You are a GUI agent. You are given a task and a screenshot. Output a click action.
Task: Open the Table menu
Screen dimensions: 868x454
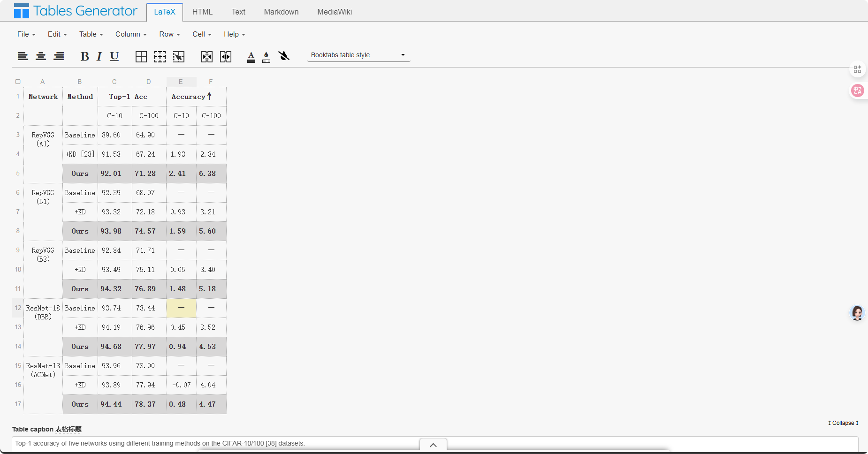[91, 34]
